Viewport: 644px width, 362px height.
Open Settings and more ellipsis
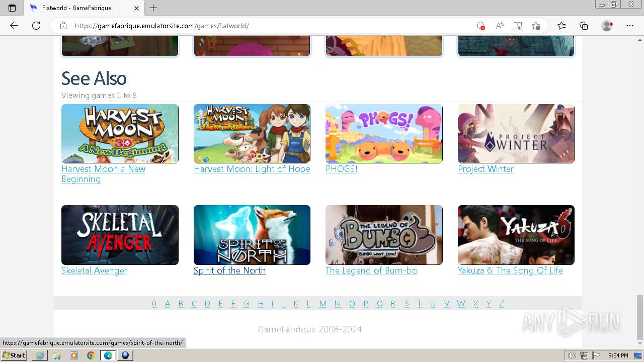[x=630, y=26]
